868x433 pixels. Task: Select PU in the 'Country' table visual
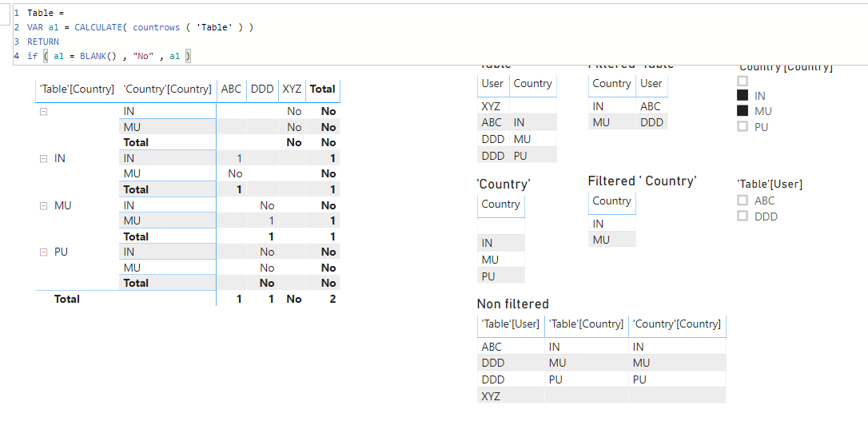pos(501,276)
